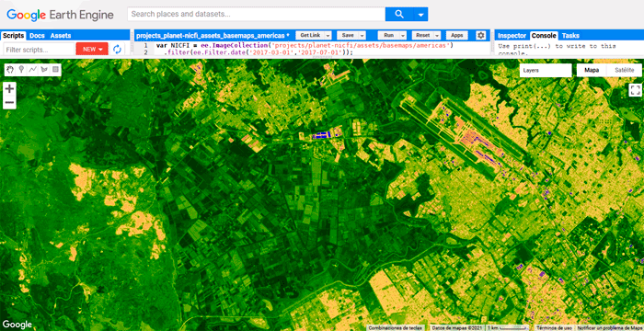Open the Inspector tab
Viewport: 644px width, 331px height.
coord(512,36)
